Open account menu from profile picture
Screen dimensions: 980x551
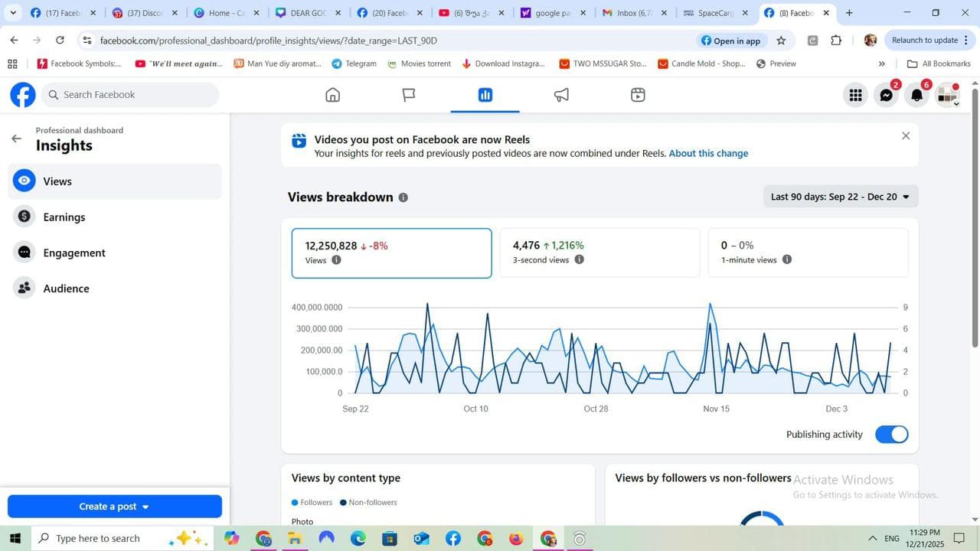[x=948, y=95]
